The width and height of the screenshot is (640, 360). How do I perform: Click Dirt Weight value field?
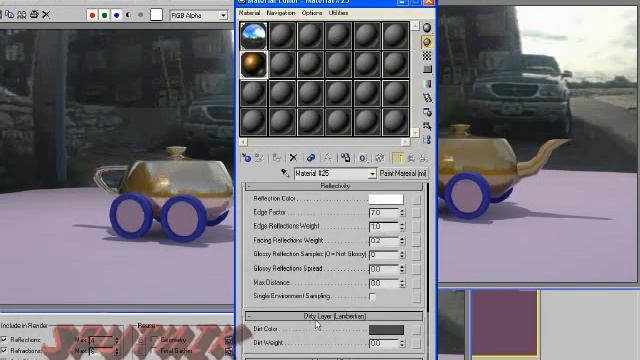coord(384,343)
